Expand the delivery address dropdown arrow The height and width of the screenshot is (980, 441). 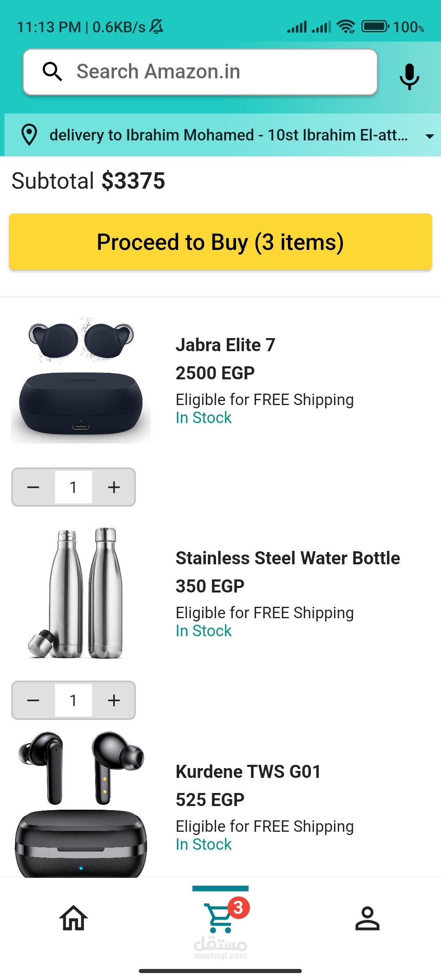click(x=429, y=136)
